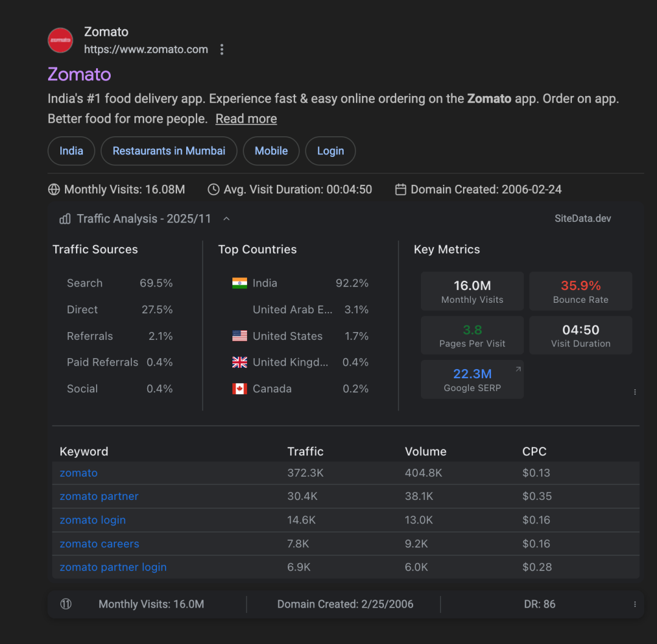Click Domain Created: 2/25/2006 in bottom bar
Image resolution: width=657 pixels, height=644 pixels.
(345, 604)
